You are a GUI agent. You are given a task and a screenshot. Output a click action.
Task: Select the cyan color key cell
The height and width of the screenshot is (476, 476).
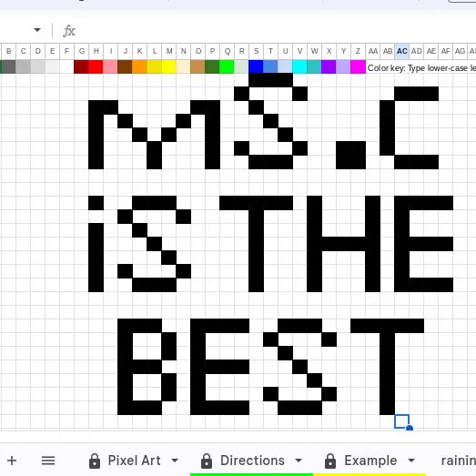point(299,67)
